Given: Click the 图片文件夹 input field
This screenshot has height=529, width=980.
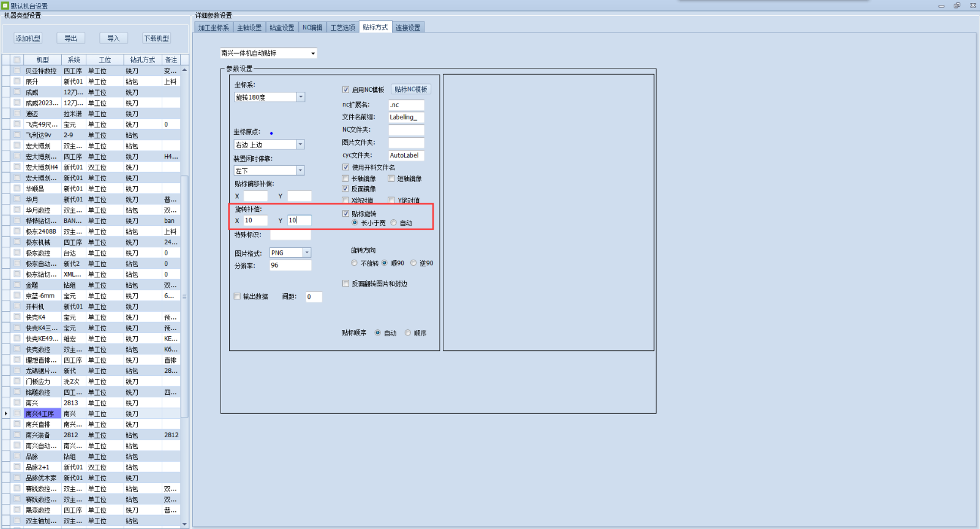Looking at the screenshot, I should (406, 143).
